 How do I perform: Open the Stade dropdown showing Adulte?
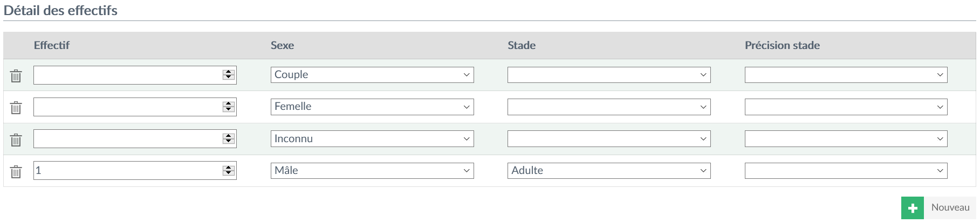click(609, 171)
